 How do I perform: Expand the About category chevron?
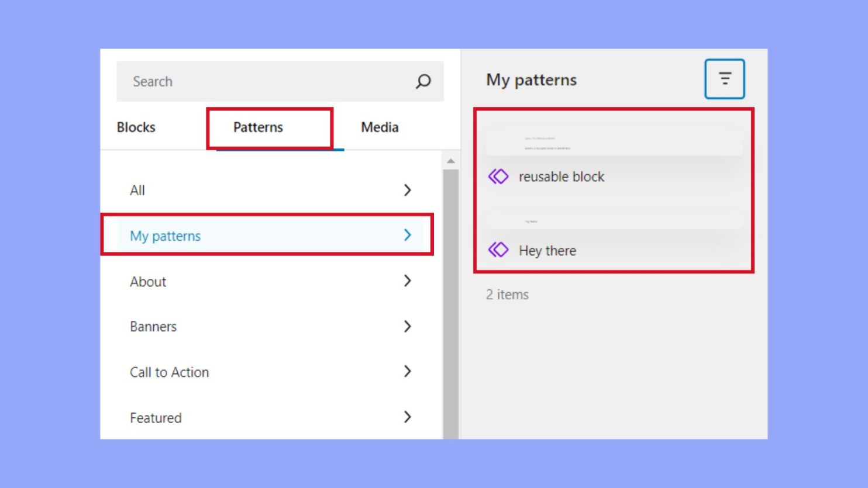(408, 281)
